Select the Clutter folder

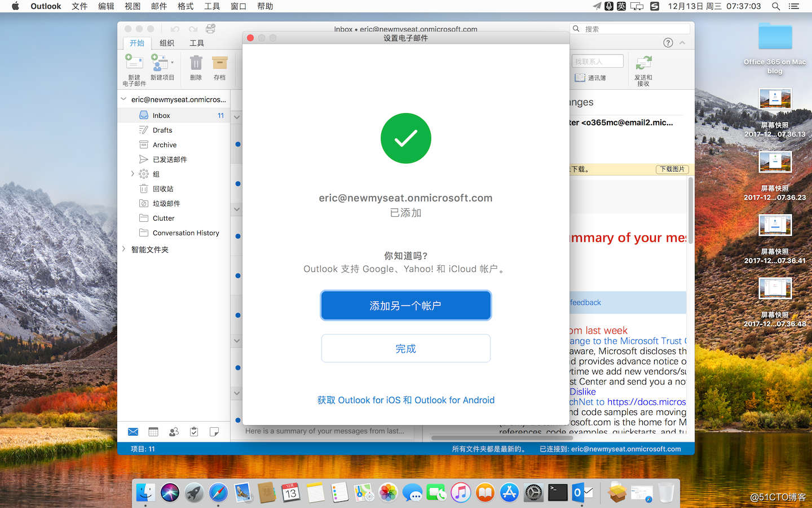pyautogui.click(x=174, y=218)
